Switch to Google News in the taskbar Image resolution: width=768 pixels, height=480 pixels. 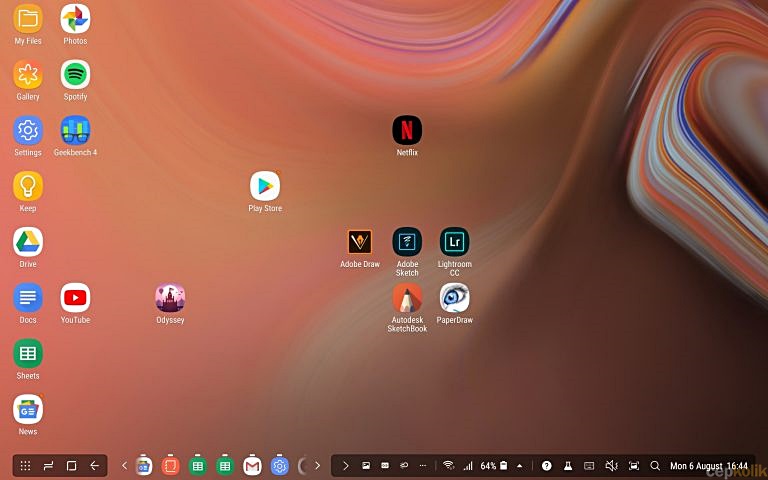(144, 466)
